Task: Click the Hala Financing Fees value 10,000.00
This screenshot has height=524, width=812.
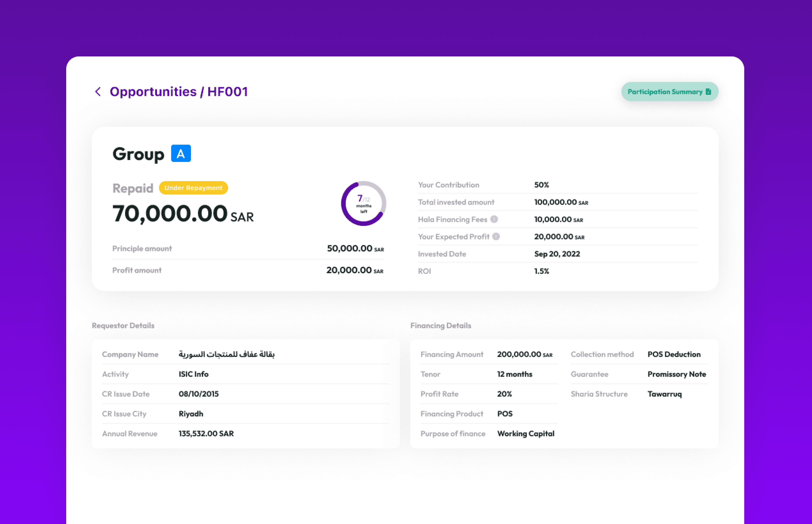Action: pyautogui.click(x=559, y=220)
